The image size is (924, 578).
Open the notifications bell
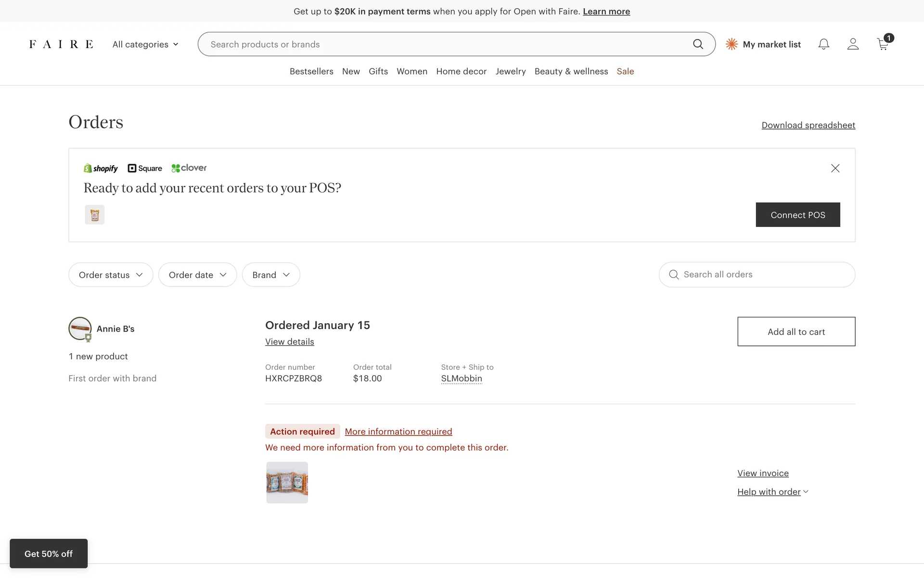click(823, 44)
